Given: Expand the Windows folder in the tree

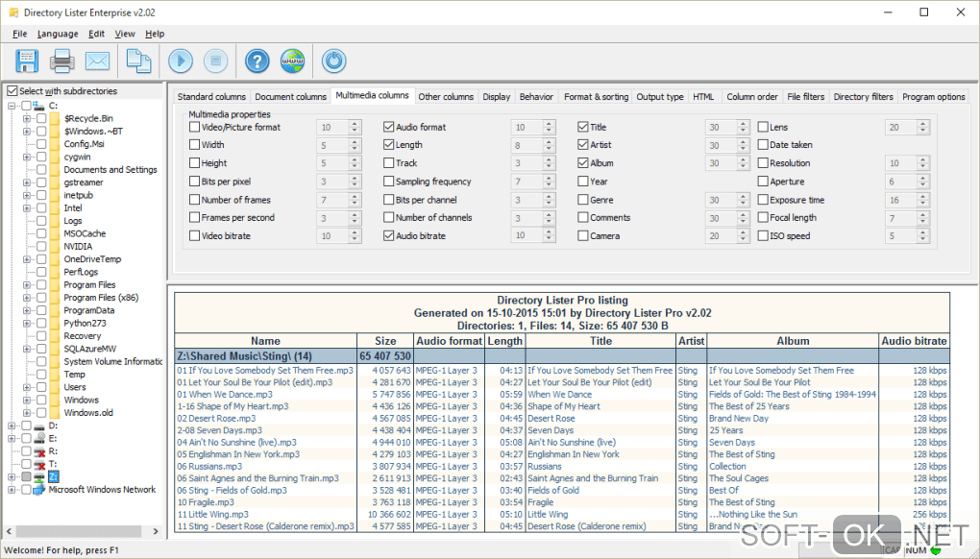Looking at the screenshot, I should coord(24,400).
